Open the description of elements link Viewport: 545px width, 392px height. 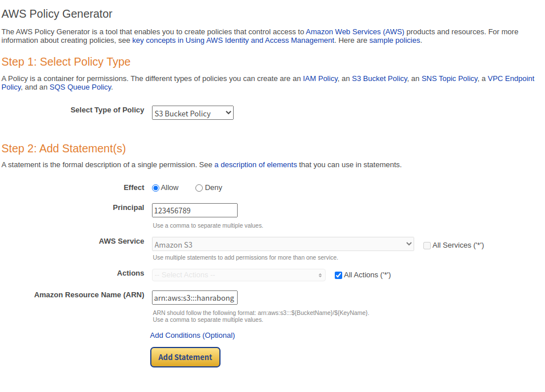[x=255, y=164]
